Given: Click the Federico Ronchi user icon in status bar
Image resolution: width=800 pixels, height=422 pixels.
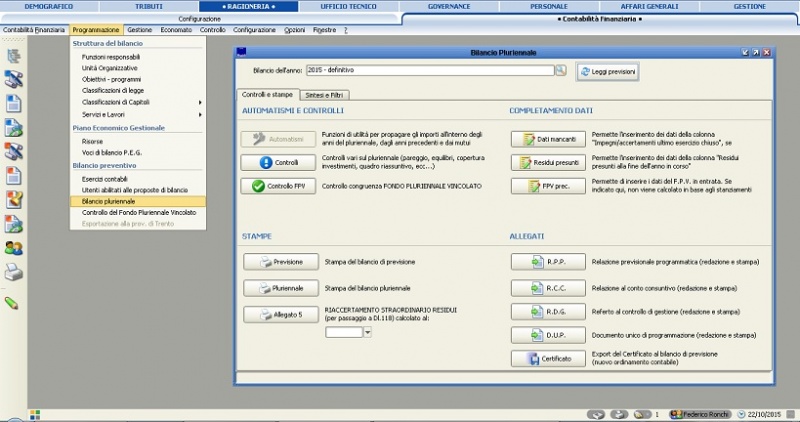Looking at the screenshot, I should [677, 414].
